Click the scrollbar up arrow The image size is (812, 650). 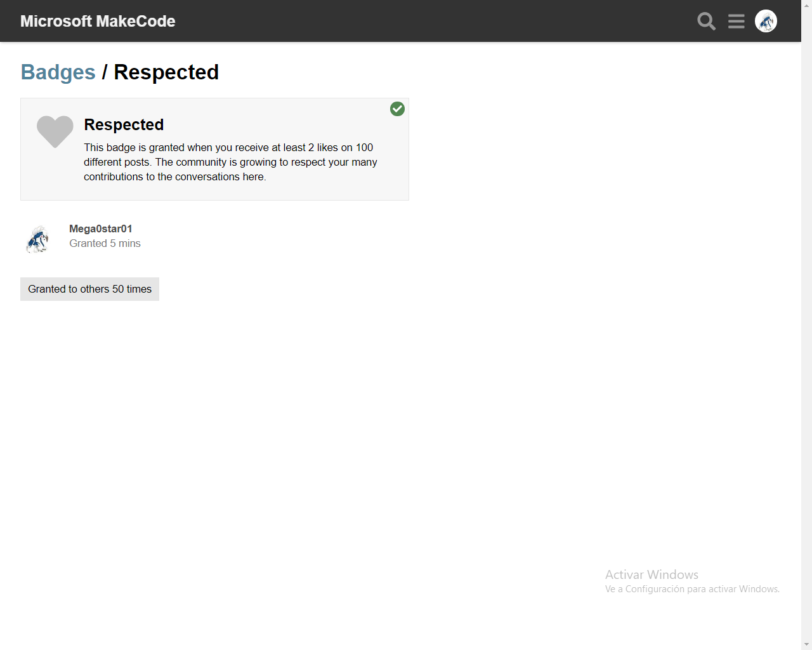pos(806,5)
